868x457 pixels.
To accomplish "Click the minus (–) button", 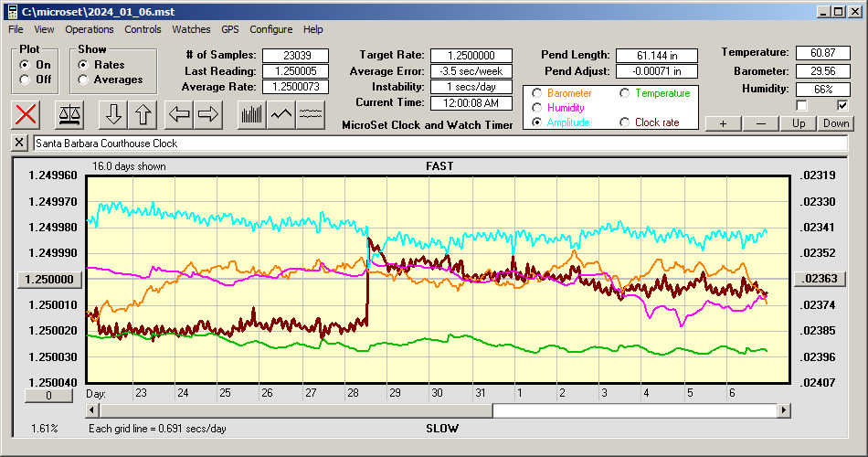I will click(760, 123).
